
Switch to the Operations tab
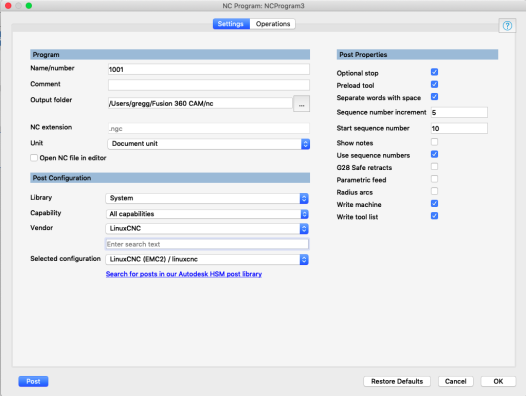coord(273,24)
